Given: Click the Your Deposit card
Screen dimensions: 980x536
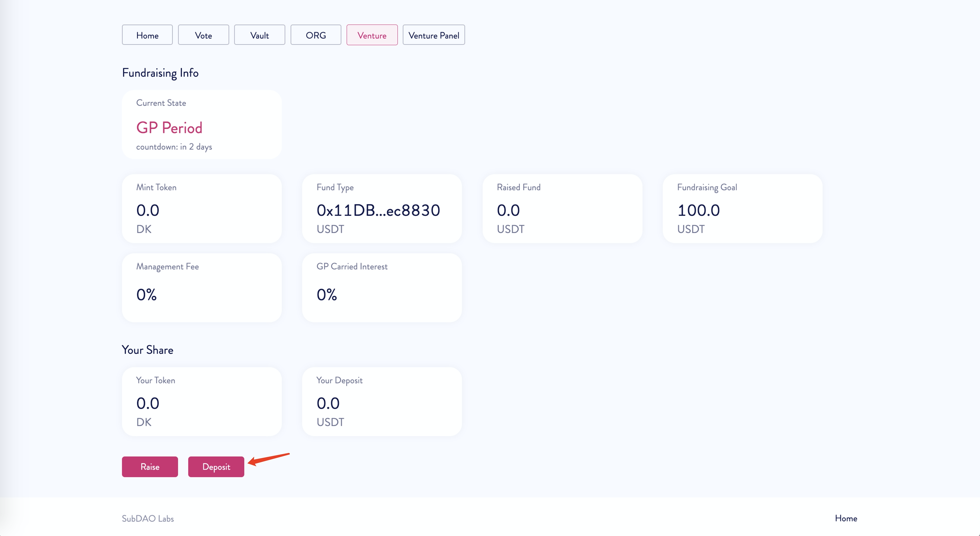Looking at the screenshot, I should click(382, 401).
